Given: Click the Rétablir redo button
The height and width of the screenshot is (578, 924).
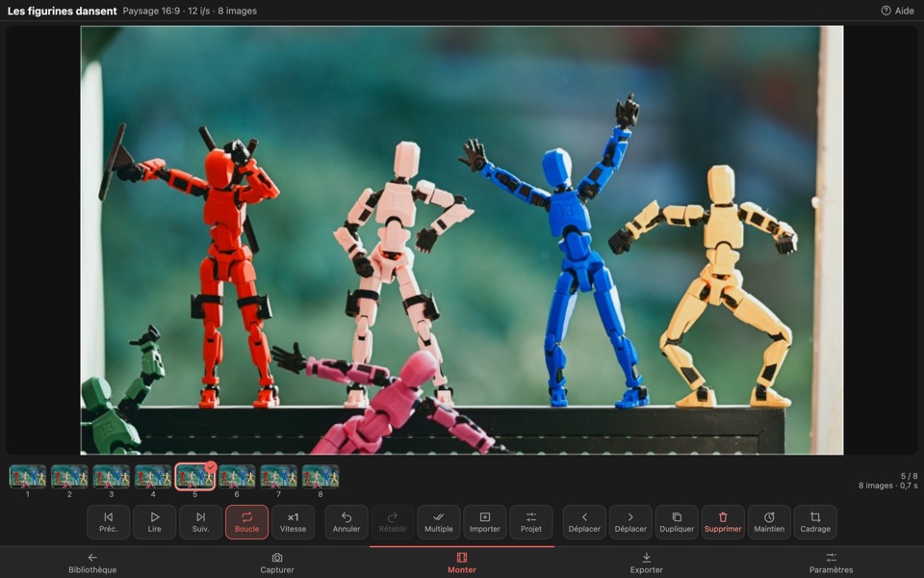Looking at the screenshot, I should (x=393, y=522).
